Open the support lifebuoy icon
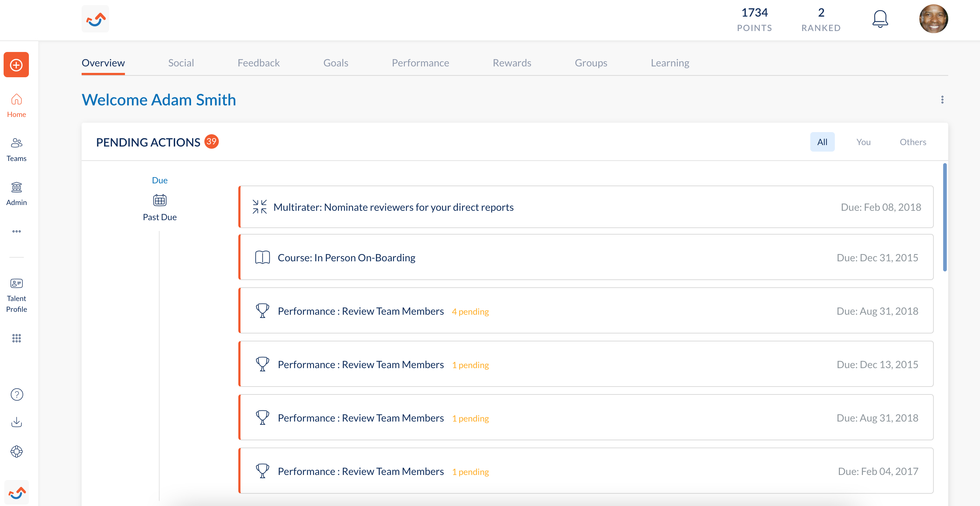The height and width of the screenshot is (506, 980). [16, 451]
